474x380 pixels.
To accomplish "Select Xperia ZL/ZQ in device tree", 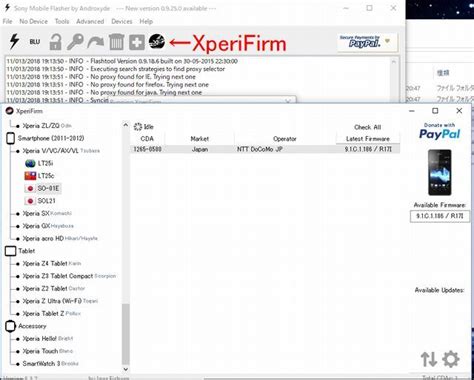I will pyautogui.click(x=47, y=126).
